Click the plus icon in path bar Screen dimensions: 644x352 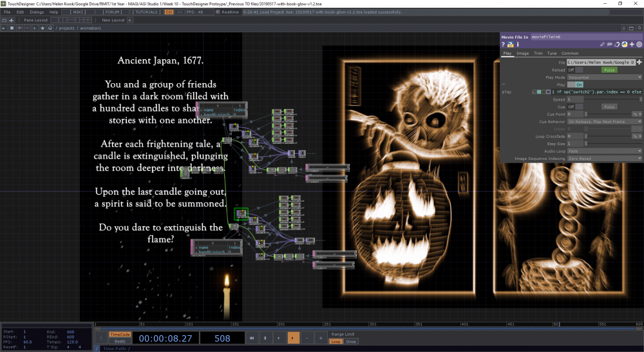click(x=35, y=28)
